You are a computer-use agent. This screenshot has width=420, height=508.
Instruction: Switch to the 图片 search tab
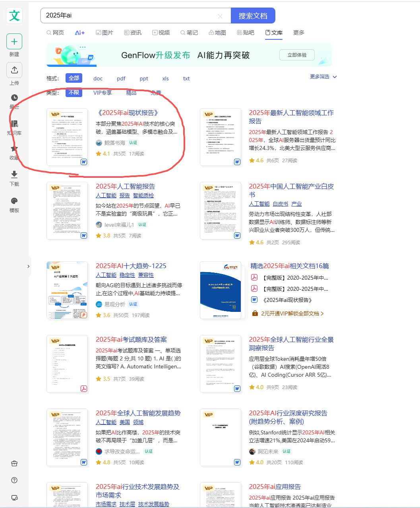pos(105,33)
